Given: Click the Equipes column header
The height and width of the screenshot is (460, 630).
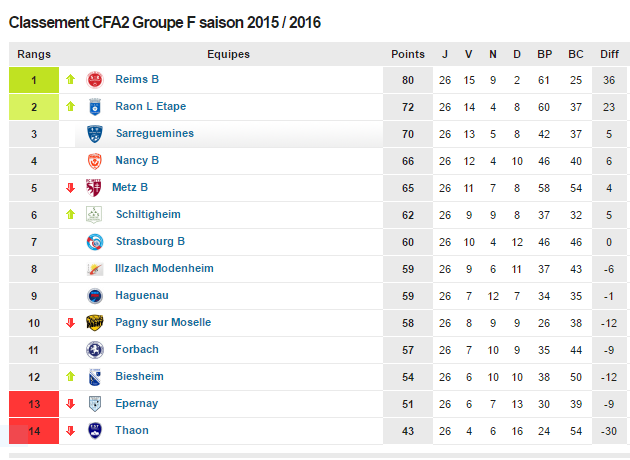Looking at the screenshot, I should (x=228, y=54).
